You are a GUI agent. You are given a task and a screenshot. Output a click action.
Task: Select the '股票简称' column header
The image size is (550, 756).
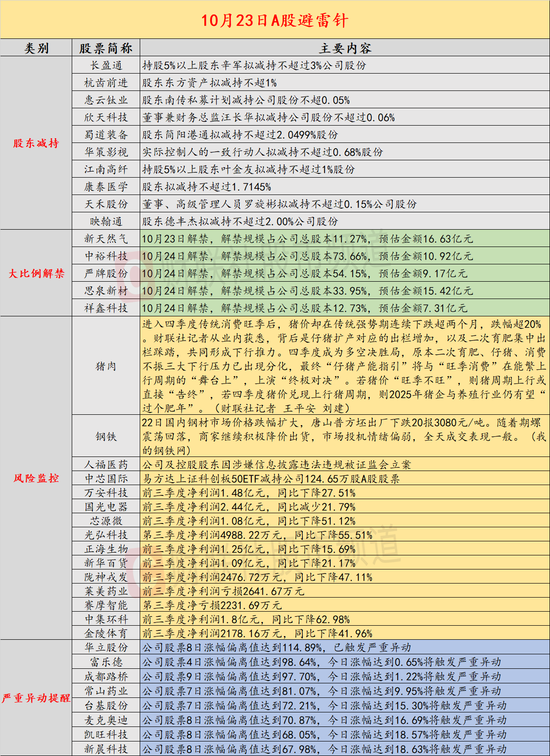tap(106, 48)
